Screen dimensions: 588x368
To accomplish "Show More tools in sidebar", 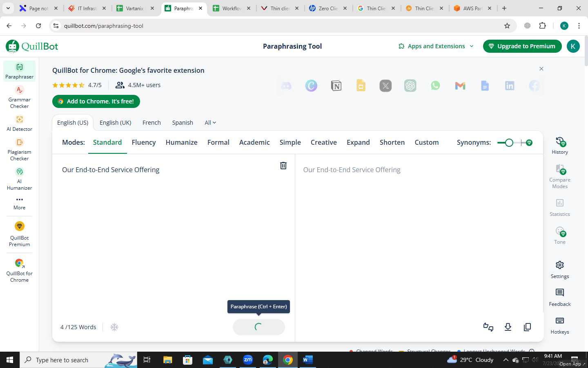I will click(19, 203).
